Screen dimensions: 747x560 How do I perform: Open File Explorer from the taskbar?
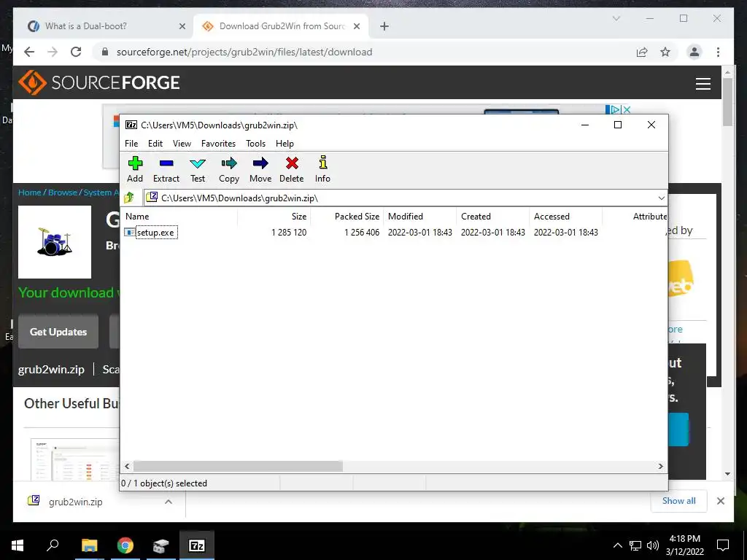(89, 545)
